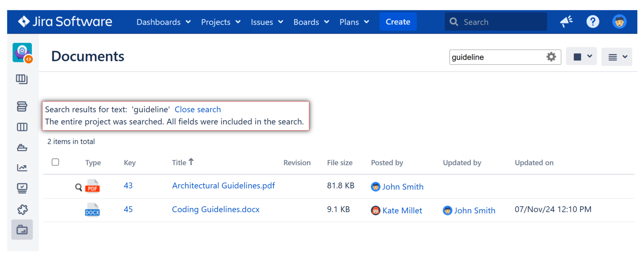Open the reports chart icon in sidebar
The image size is (644, 262).
(22, 168)
